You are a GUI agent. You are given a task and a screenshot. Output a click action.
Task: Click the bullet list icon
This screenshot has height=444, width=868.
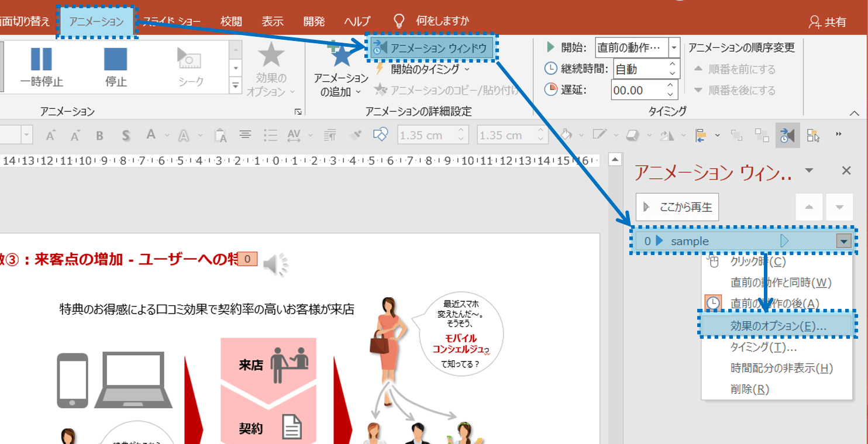(x=270, y=136)
